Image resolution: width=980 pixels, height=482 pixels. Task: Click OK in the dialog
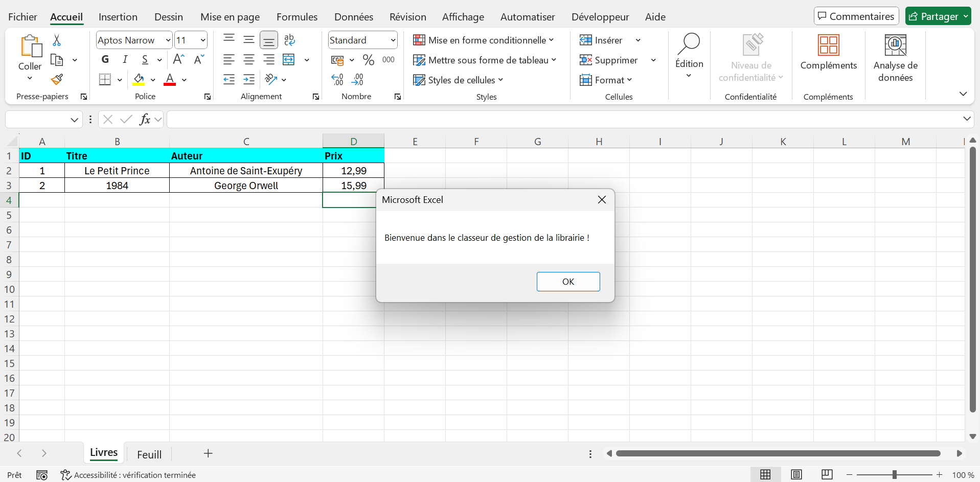click(x=568, y=282)
